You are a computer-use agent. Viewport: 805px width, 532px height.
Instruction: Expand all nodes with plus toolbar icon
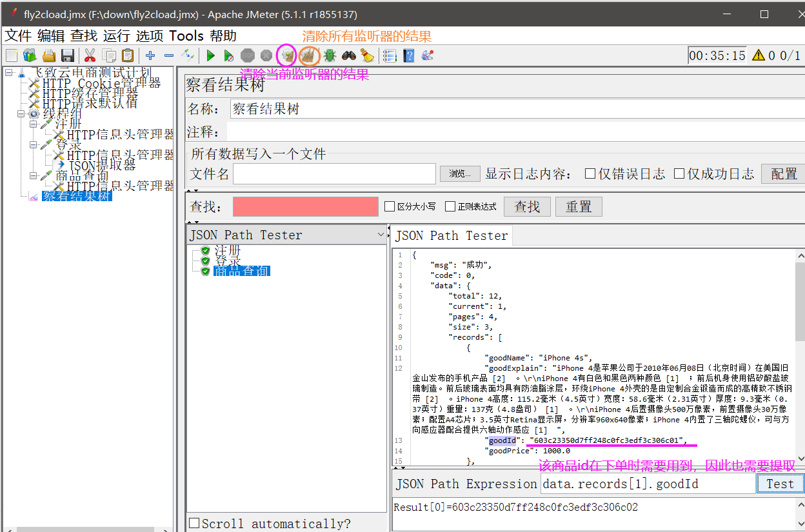150,55
